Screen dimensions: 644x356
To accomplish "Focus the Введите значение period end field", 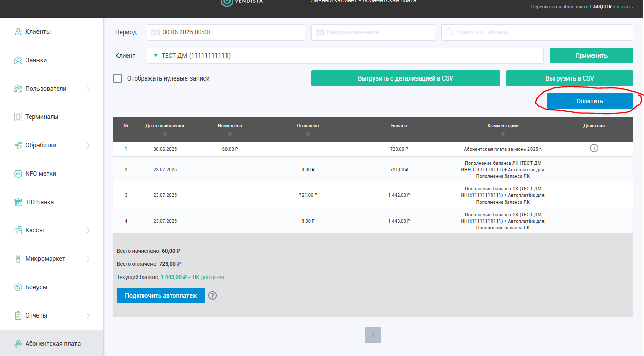I will pos(373,32).
